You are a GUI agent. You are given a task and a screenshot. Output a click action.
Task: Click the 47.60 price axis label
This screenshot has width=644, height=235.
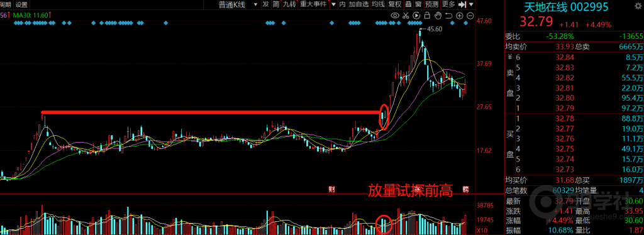(484, 20)
